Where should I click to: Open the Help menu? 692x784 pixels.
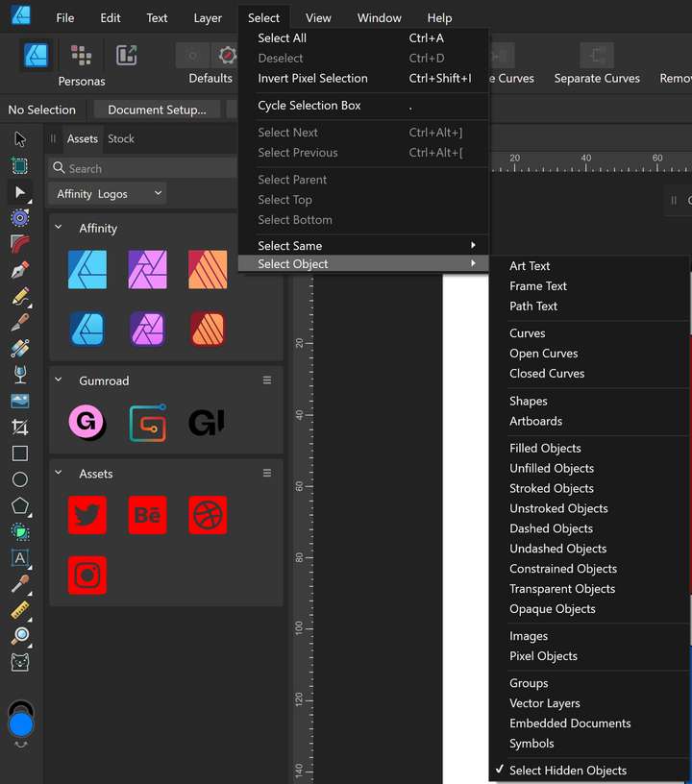click(439, 18)
